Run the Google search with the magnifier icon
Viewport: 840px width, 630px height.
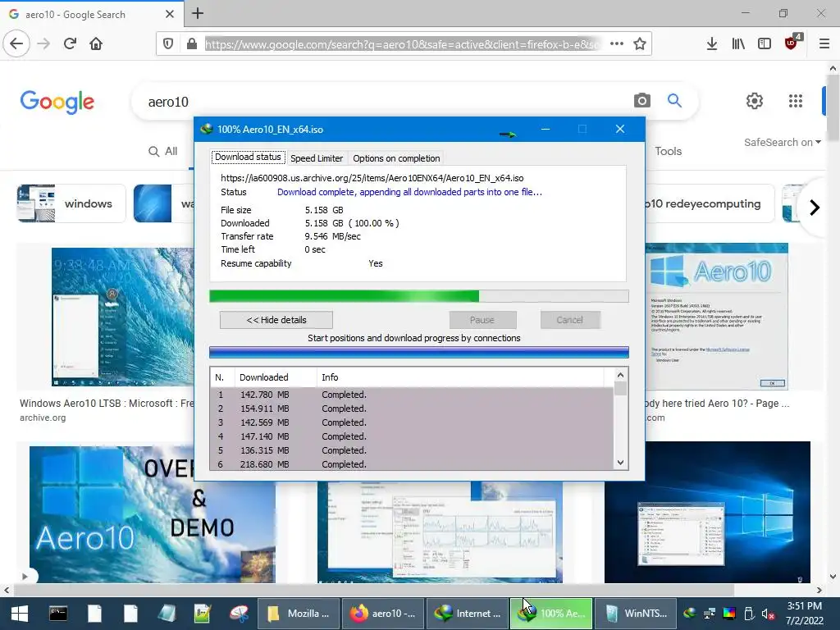[674, 100]
